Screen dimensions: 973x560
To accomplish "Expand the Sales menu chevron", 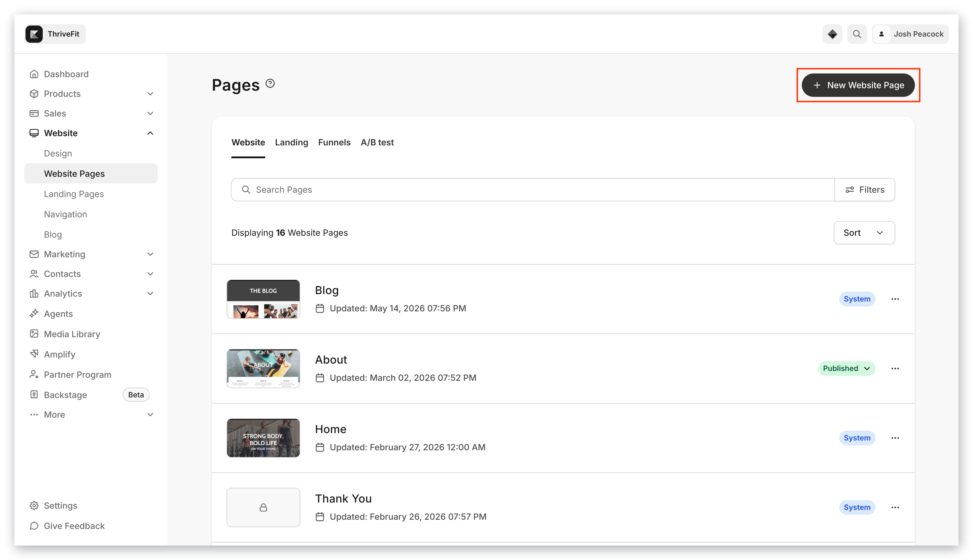I will coord(150,113).
